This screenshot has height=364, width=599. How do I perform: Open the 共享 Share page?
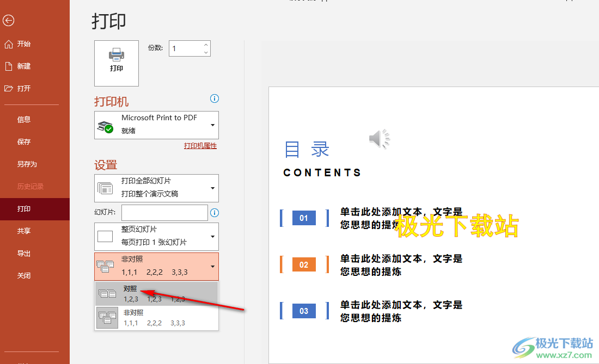coord(23,231)
